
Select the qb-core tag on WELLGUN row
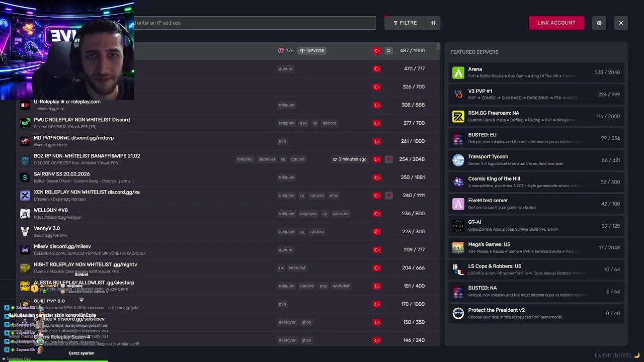(341, 213)
